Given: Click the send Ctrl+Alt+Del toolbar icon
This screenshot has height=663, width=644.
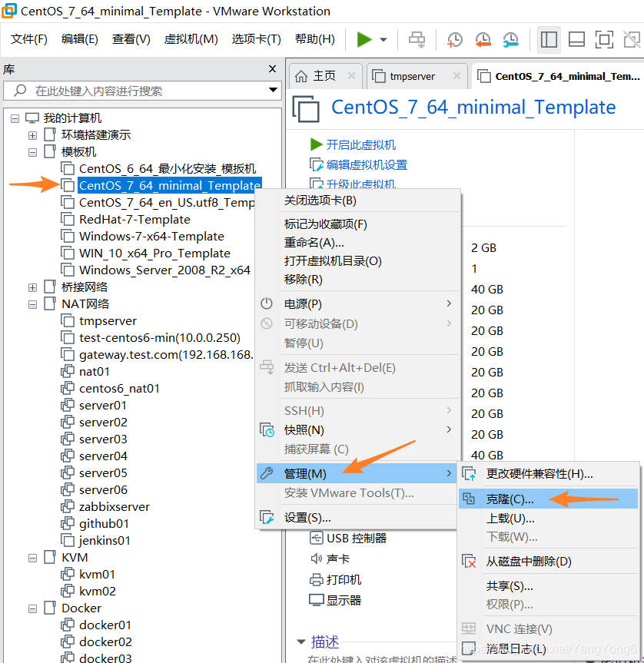Looking at the screenshot, I should (x=417, y=40).
